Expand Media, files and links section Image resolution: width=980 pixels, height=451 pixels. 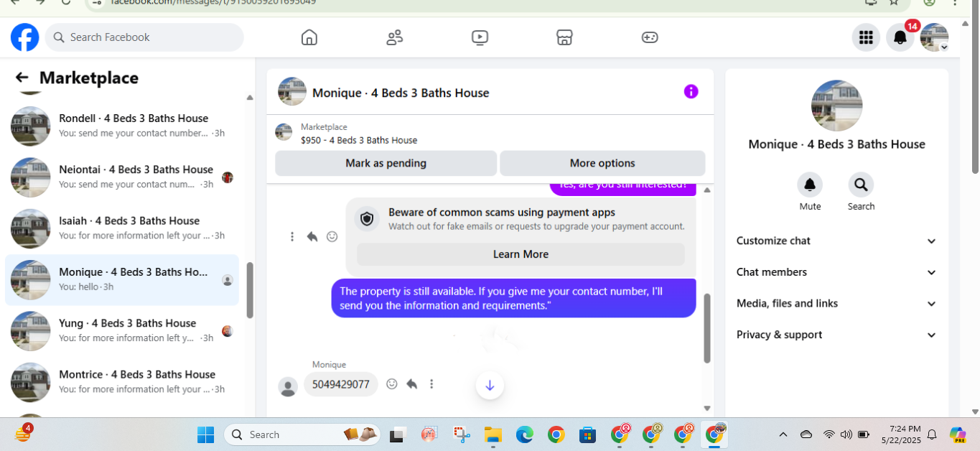836,304
